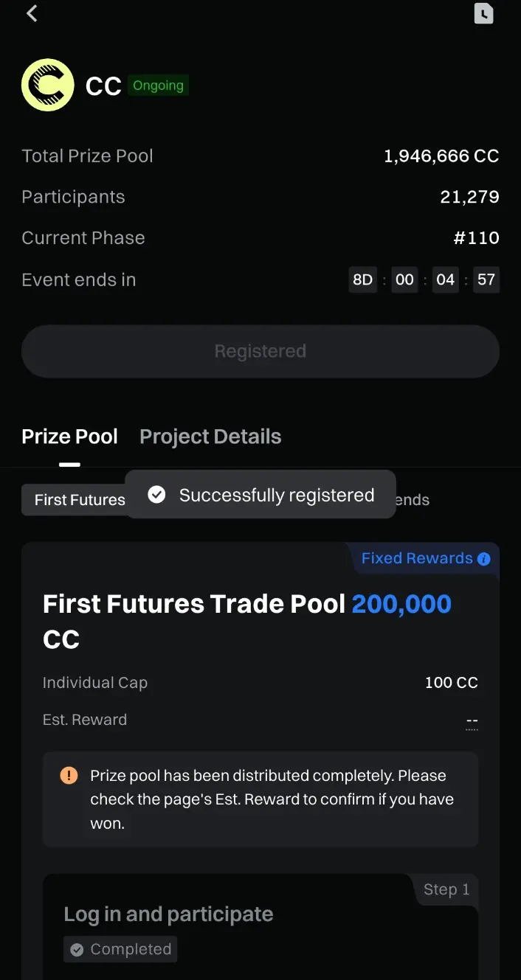Tap the Step 1 label
The height and width of the screenshot is (980, 521).
pyautogui.click(x=446, y=890)
